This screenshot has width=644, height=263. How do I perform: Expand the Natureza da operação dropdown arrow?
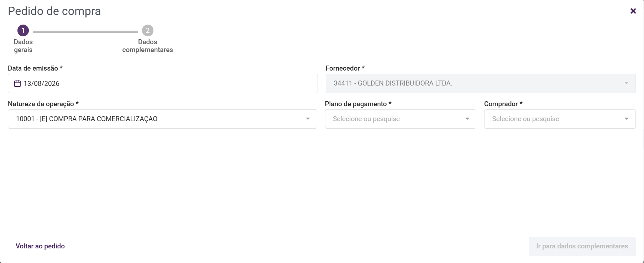(x=308, y=119)
